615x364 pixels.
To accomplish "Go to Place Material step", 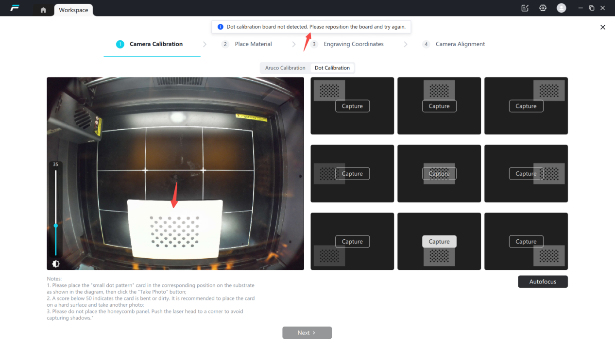I will [x=253, y=44].
